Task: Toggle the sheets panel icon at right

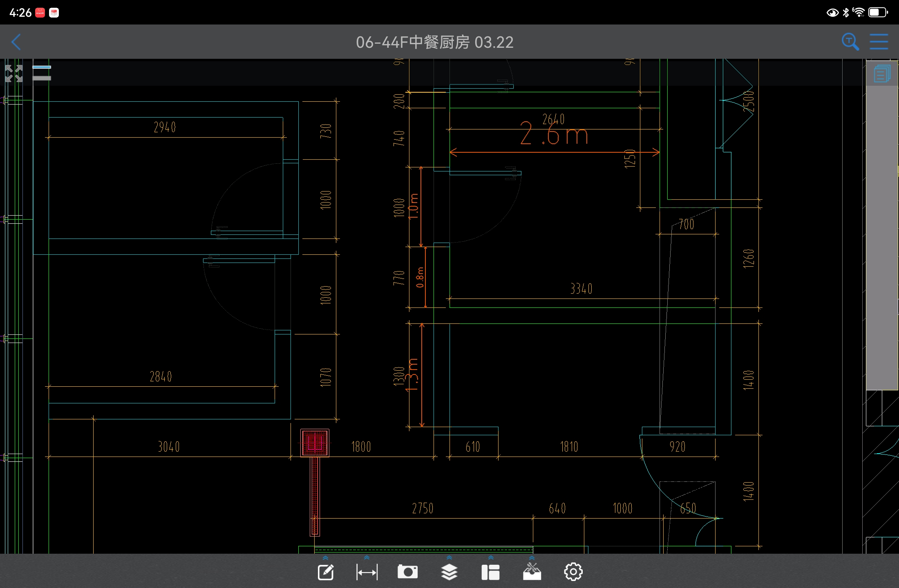Action: click(x=882, y=74)
